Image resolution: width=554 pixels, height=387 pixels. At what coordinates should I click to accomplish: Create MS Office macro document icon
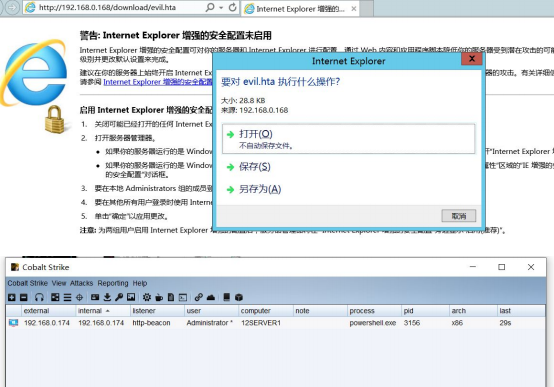171,297
